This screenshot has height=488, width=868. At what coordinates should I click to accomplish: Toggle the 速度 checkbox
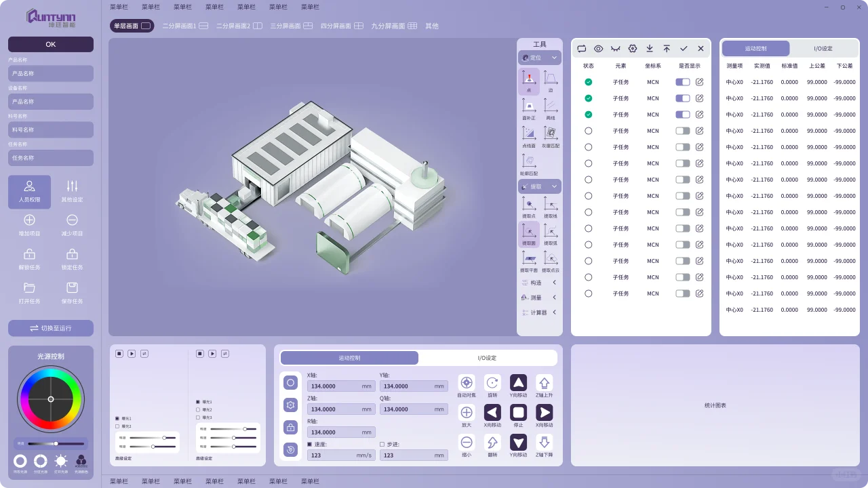tap(310, 444)
